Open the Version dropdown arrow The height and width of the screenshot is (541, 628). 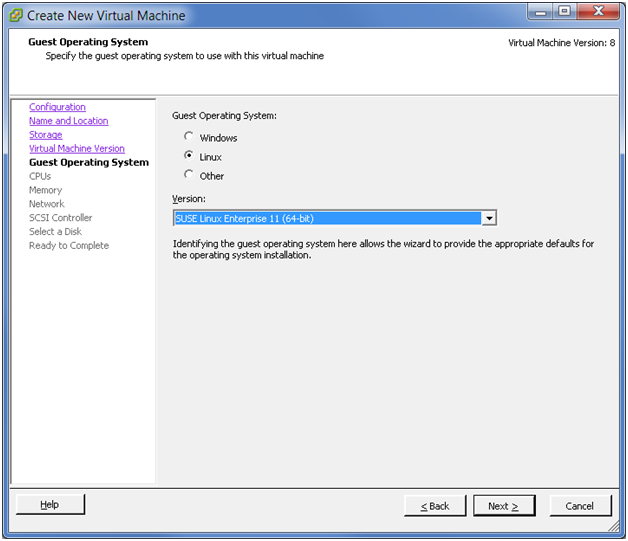click(x=489, y=218)
